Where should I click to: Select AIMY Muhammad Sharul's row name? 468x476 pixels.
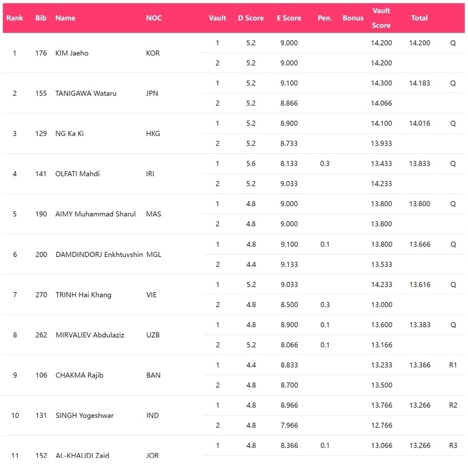tap(95, 214)
